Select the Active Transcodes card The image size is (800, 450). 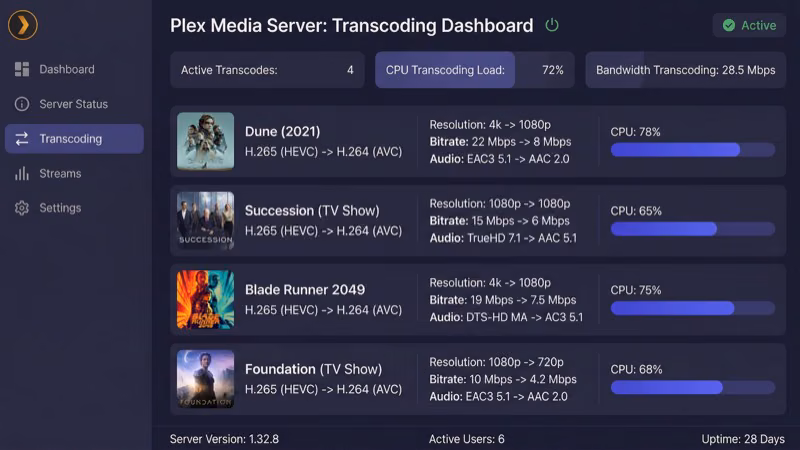pos(267,70)
